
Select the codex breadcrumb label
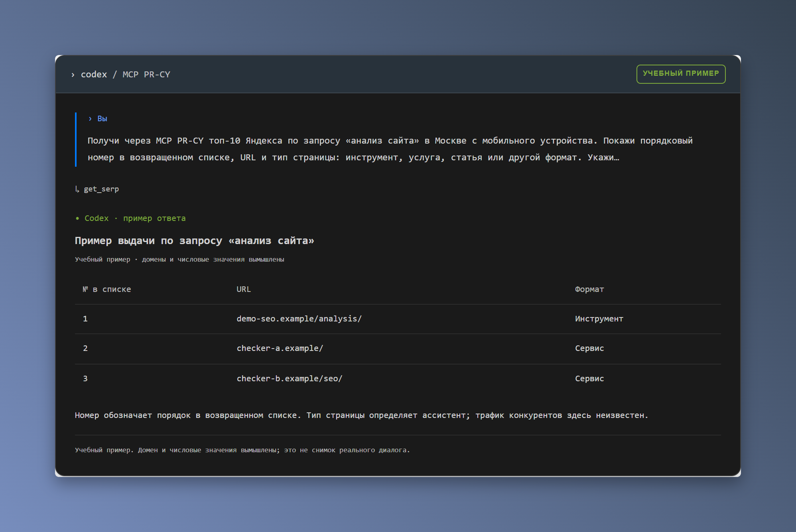[94, 75]
